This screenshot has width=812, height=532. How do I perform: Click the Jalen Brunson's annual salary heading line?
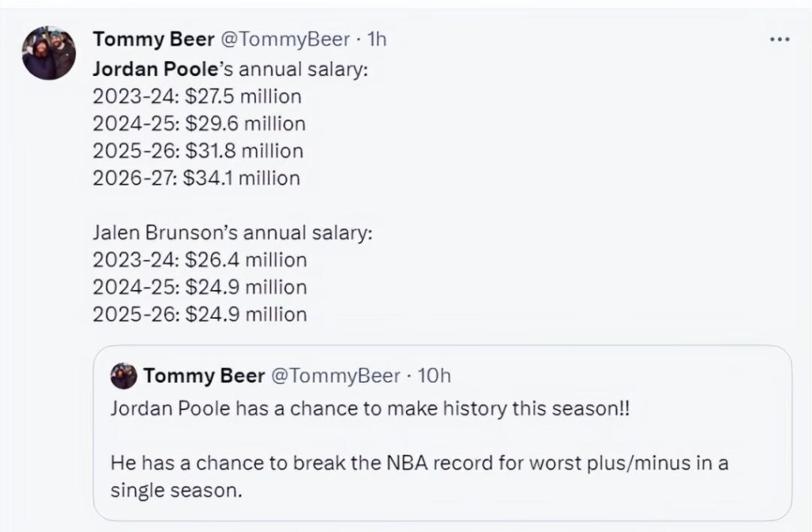(232, 233)
